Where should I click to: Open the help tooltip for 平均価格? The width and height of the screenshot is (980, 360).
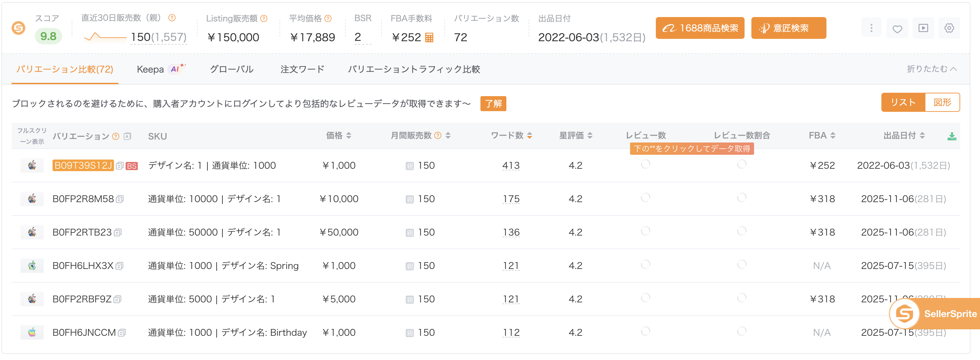click(328, 18)
